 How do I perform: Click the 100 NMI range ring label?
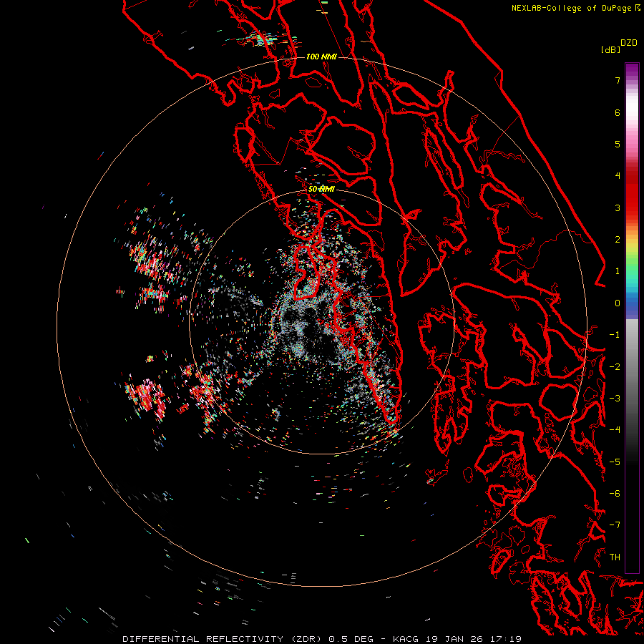(x=321, y=57)
